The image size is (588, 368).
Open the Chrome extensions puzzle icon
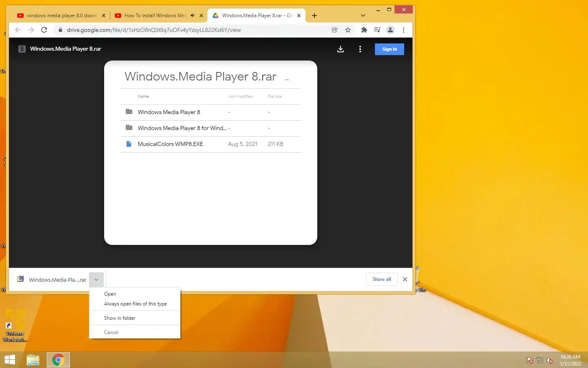point(364,30)
